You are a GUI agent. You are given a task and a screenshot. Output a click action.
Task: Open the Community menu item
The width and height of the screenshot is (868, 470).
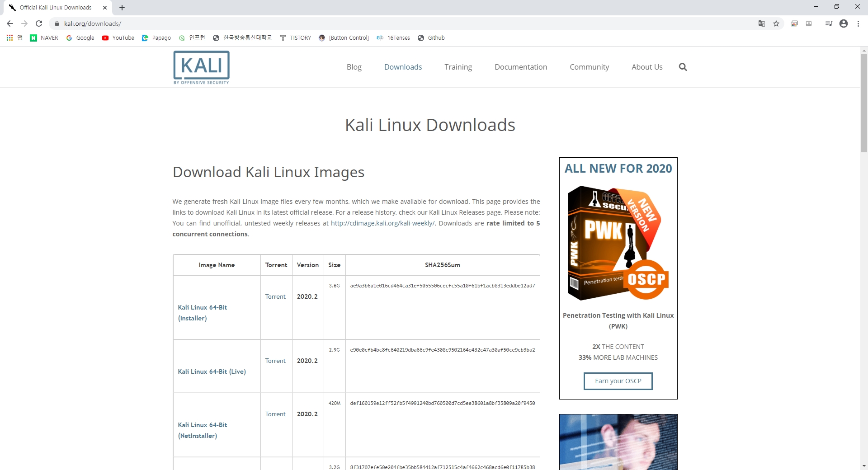(589, 67)
